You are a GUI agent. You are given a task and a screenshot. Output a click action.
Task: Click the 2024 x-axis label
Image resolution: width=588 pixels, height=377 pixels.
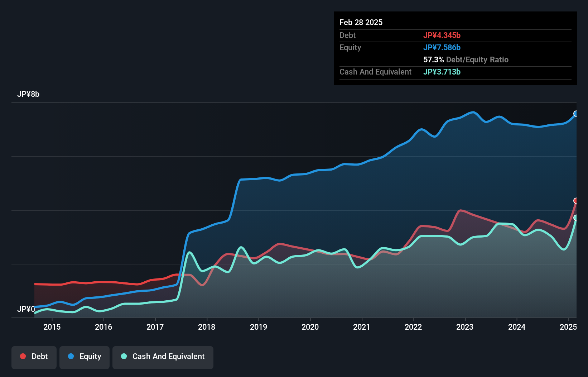pos(517,327)
